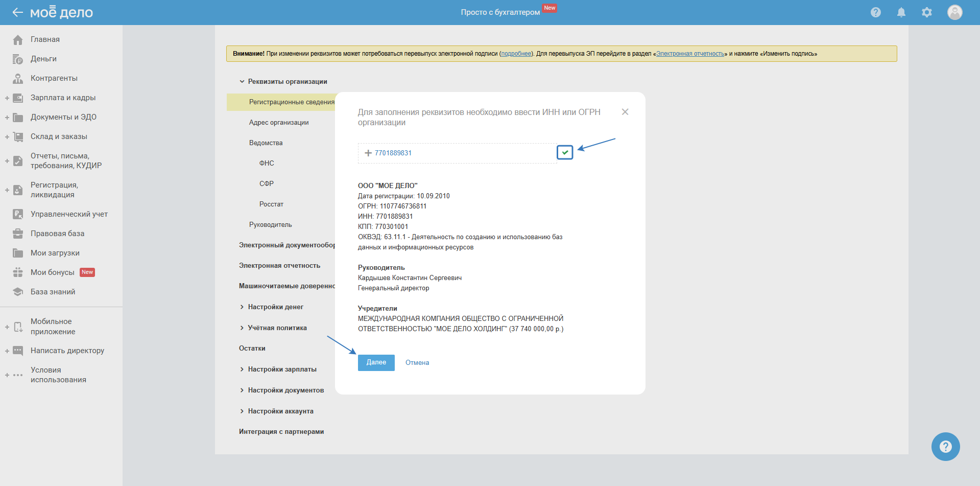Expand the Мобильное приложение plus sign
Viewport: 980px width, 486px height.
[7, 327]
